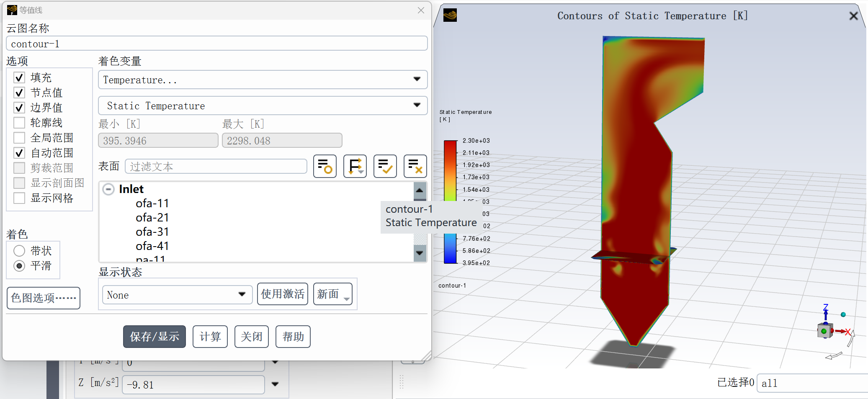Click the blue Z axis arrow on triad
The height and width of the screenshot is (399, 868).
tap(825, 312)
